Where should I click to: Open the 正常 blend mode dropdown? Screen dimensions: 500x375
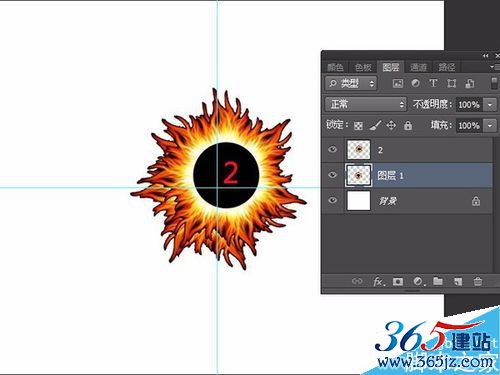(x=366, y=105)
